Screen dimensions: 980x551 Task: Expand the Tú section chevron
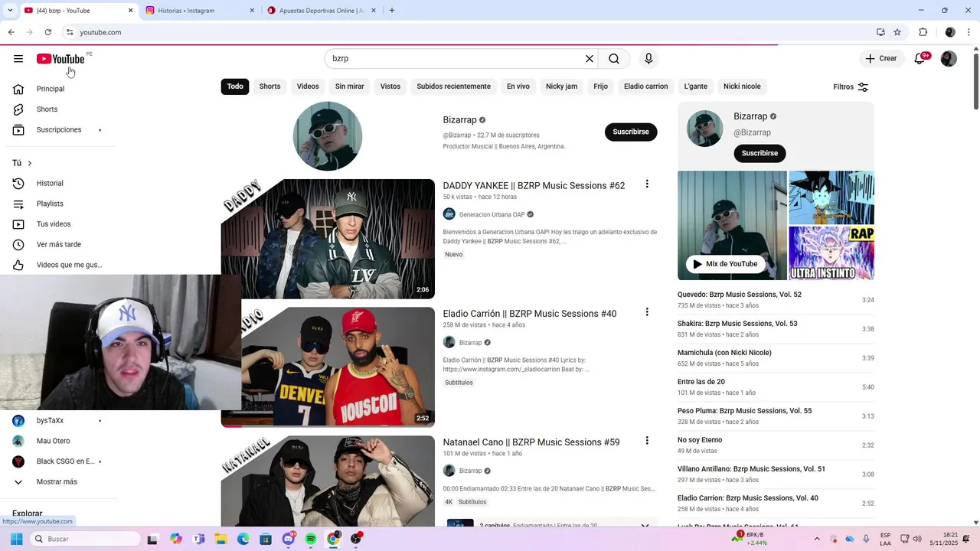click(x=29, y=163)
